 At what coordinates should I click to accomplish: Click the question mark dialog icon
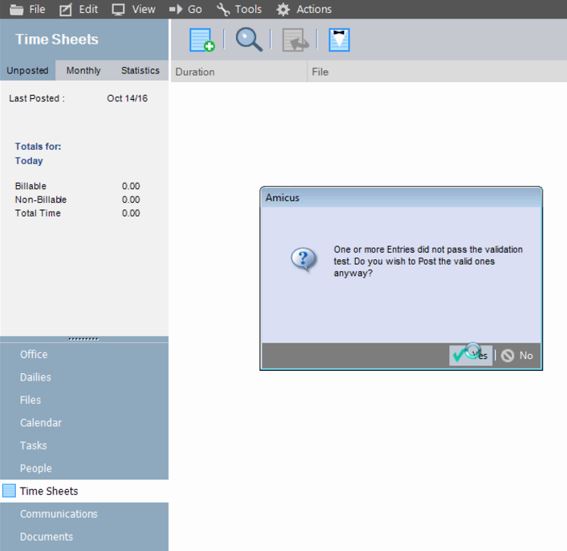pos(304,259)
